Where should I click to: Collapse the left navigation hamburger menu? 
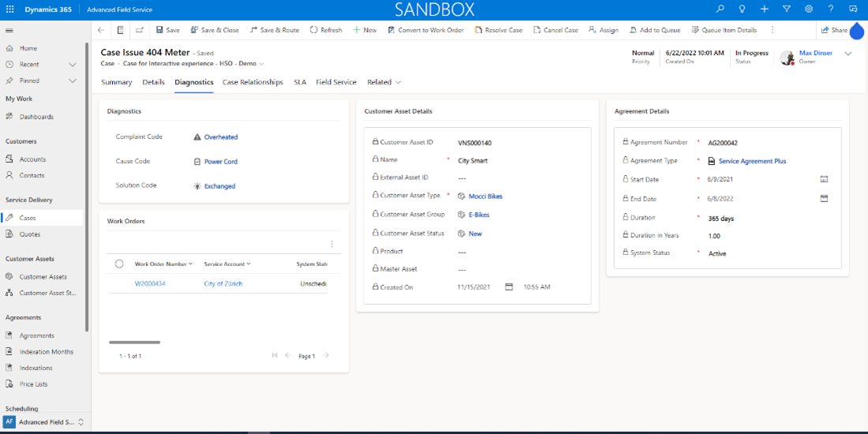(x=9, y=30)
